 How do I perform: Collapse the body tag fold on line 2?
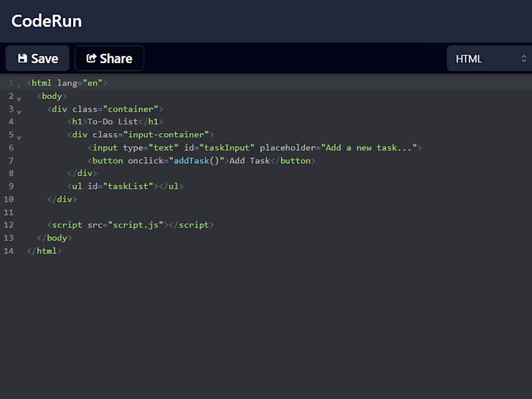click(x=19, y=98)
